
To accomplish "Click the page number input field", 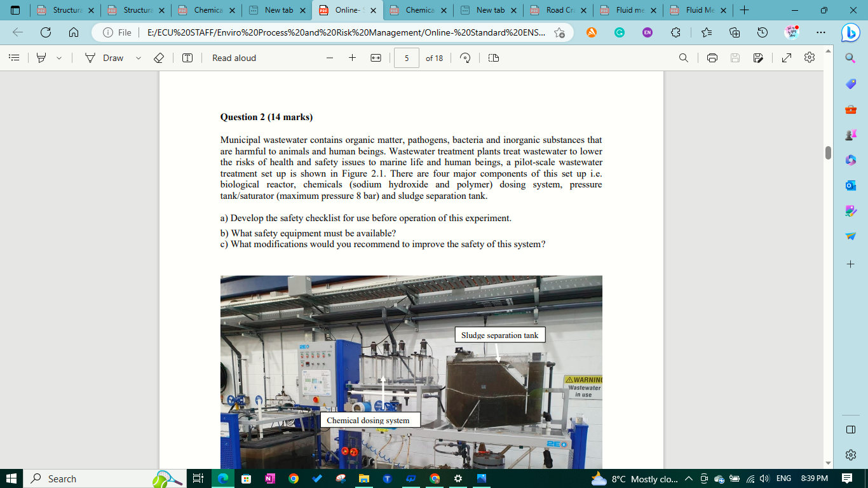I will [x=406, y=58].
